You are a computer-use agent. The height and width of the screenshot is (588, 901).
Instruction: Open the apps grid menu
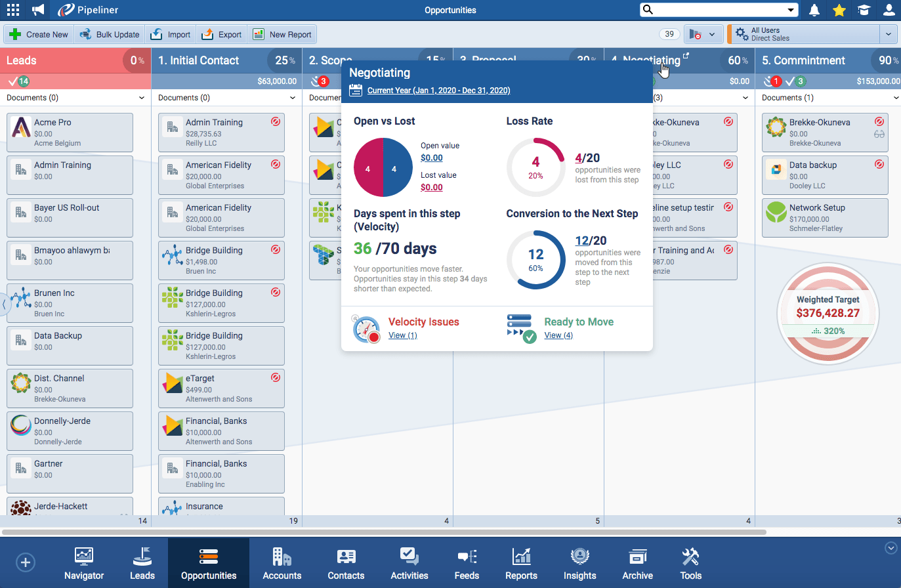tap(12, 10)
